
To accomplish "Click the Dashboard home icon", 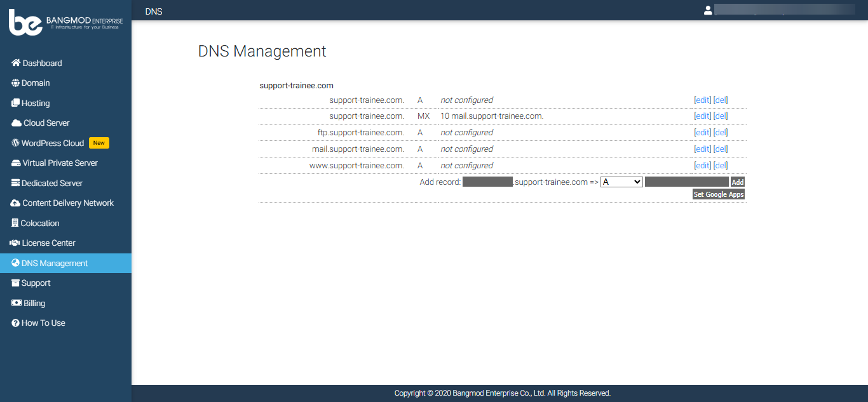I will (16, 63).
